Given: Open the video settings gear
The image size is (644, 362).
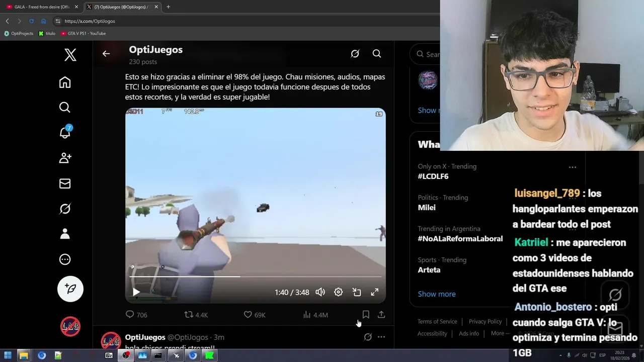Looking at the screenshot, I should click(339, 292).
